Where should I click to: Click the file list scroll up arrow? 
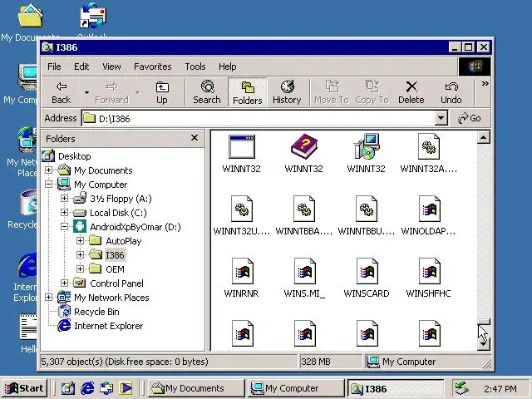coord(483,137)
